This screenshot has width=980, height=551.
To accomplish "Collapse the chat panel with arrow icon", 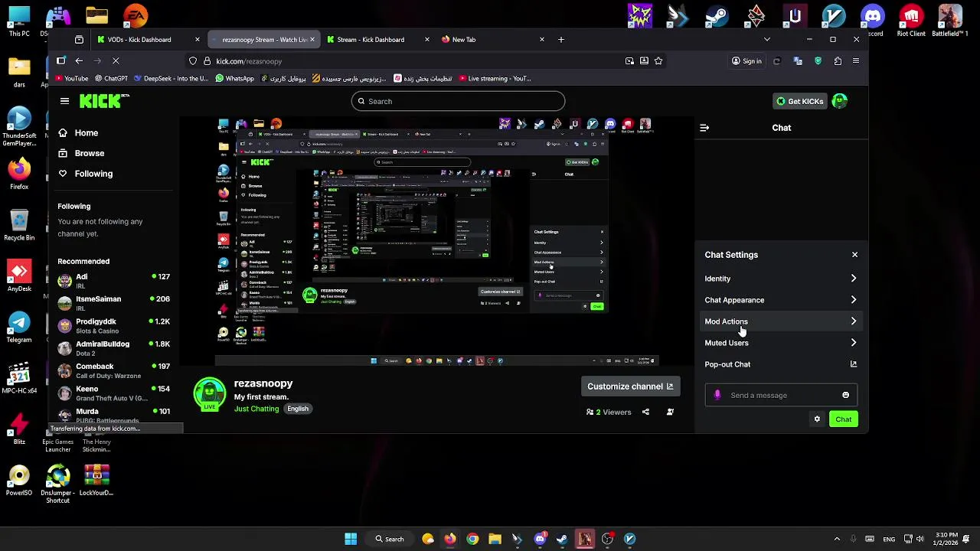I will (704, 128).
